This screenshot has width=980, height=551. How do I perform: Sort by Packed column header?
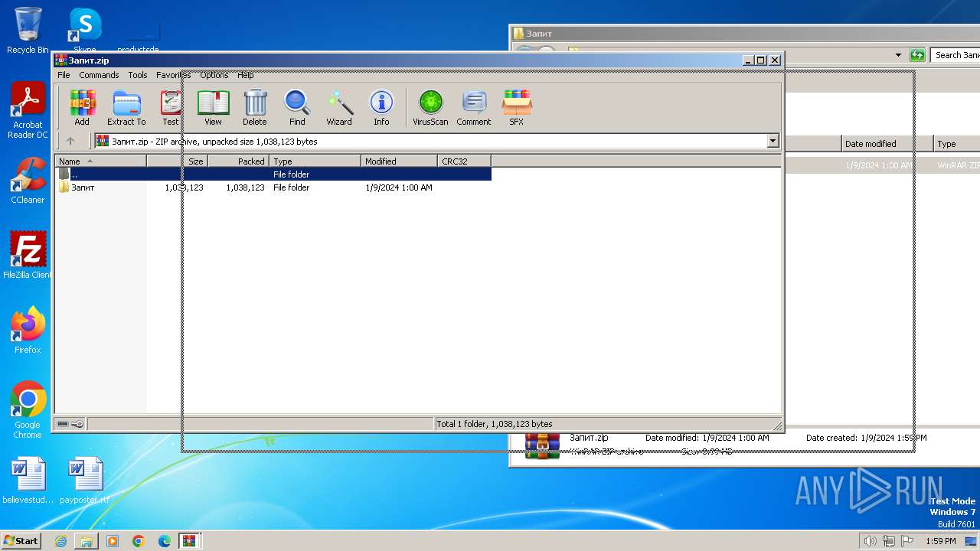pyautogui.click(x=238, y=161)
